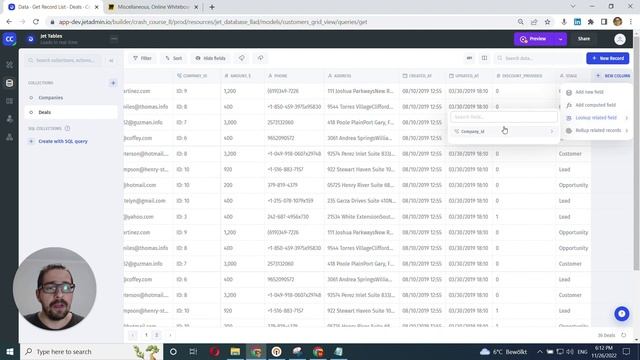Open the layout grid icon in left sidebar
Screen dimensions: 640x360
coord(9,101)
